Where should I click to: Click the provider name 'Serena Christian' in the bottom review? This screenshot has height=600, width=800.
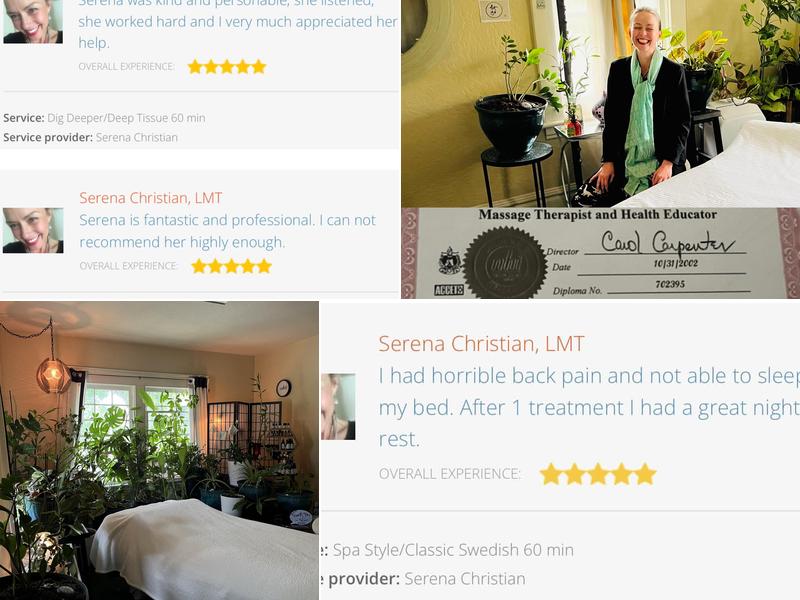(465, 579)
